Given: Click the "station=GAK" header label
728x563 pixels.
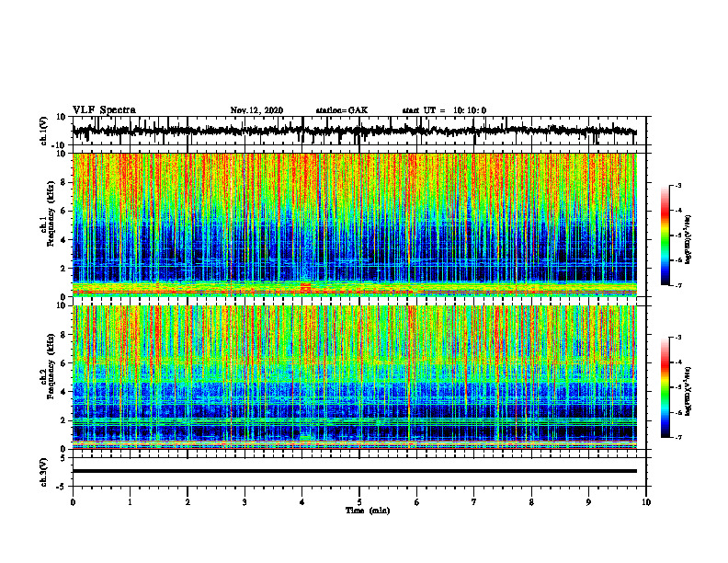Looking at the screenshot, I should pos(342,110).
